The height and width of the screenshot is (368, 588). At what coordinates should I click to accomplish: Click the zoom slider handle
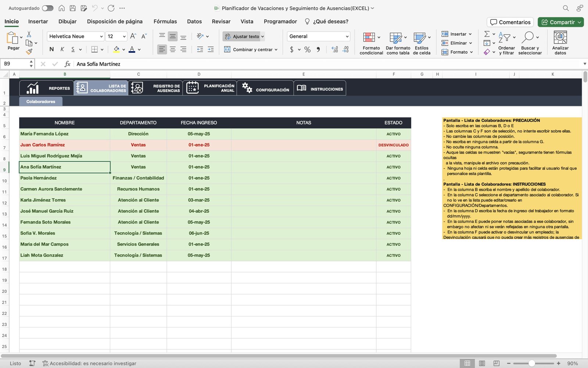(x=531, y=363)
